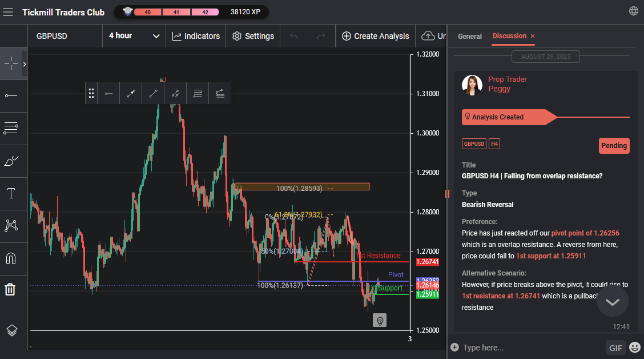
Task: Open Prop Trader Peggy's avatar
Action: (x=472, y=85)
